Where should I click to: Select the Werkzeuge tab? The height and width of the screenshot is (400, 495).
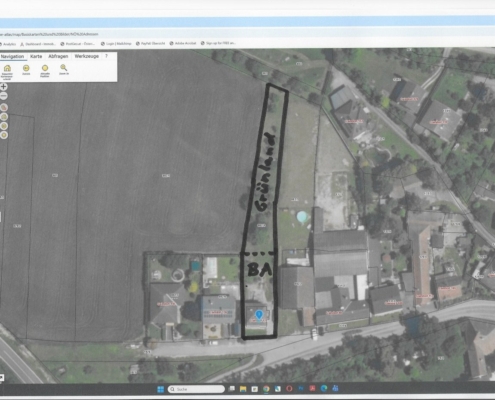point(87,56)
